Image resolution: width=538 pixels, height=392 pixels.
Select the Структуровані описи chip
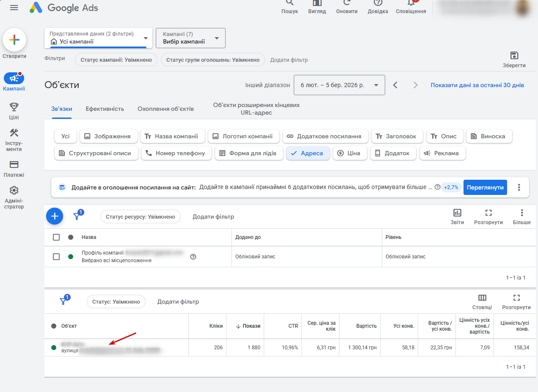pyautogui.click(x=96, y=153)
